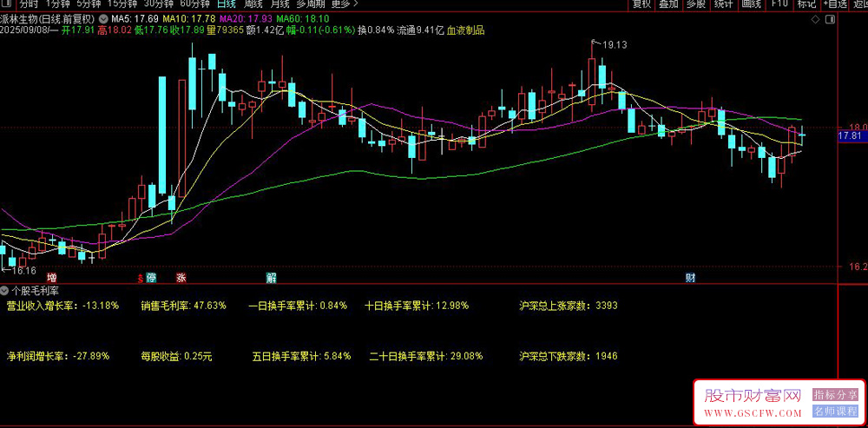Click the 财 event marker on timeline
The height and width of the screenshot is (428, 868).
coord(690,278)
